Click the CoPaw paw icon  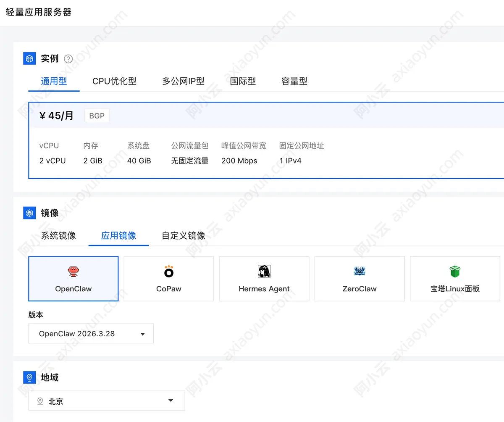coord(168,272)
